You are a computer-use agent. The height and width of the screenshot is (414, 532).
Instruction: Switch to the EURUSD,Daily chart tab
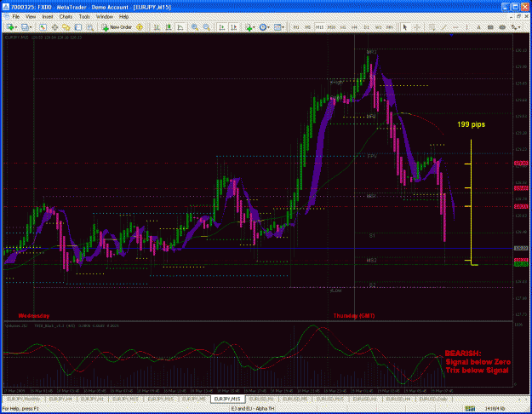(432, 399)
